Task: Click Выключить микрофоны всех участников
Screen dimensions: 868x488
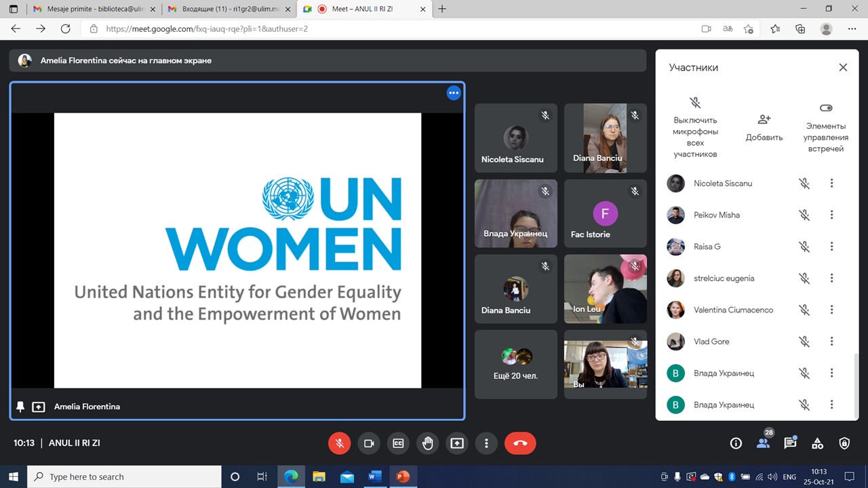Action: [695, 127]
